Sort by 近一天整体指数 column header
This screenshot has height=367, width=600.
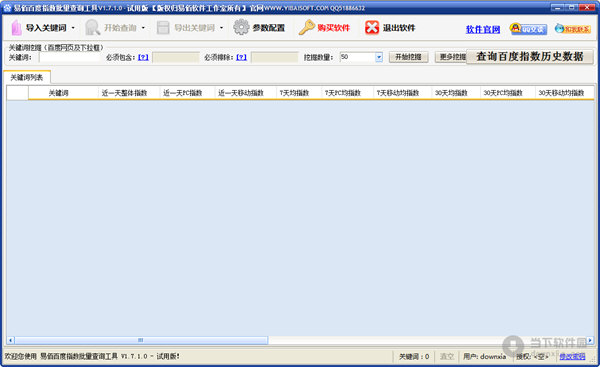[x=129, y=93]
